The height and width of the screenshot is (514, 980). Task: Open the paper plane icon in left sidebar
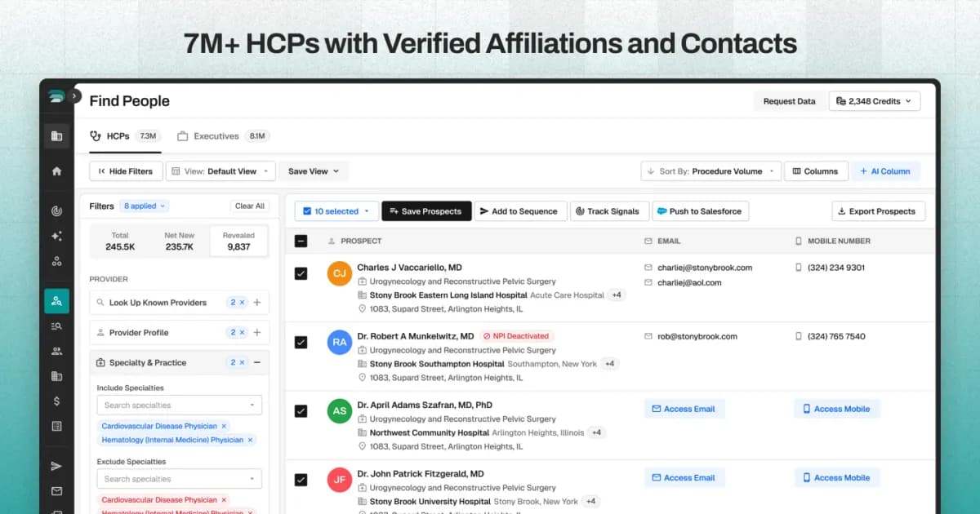click(56, 466)
